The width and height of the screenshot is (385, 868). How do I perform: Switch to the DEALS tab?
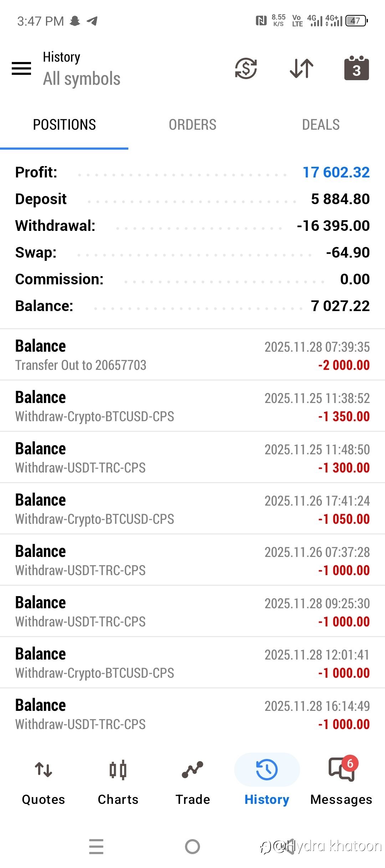tap(321, 125)
